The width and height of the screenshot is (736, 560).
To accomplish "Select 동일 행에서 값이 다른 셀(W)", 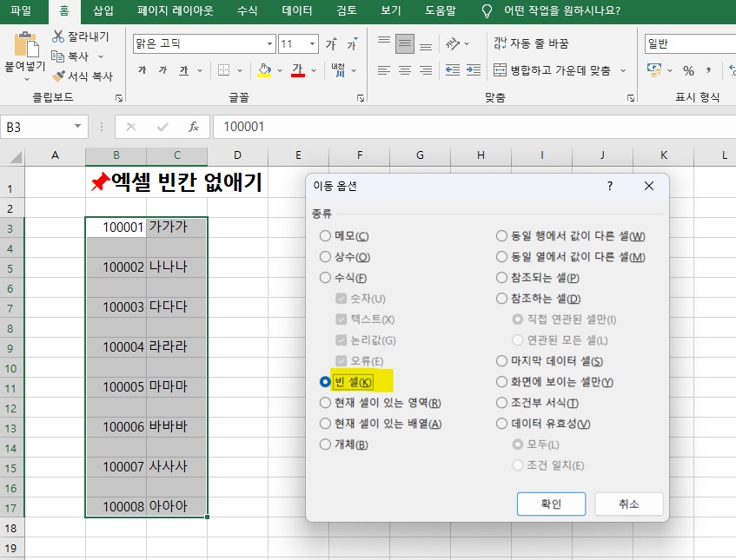I will point(501,235).
